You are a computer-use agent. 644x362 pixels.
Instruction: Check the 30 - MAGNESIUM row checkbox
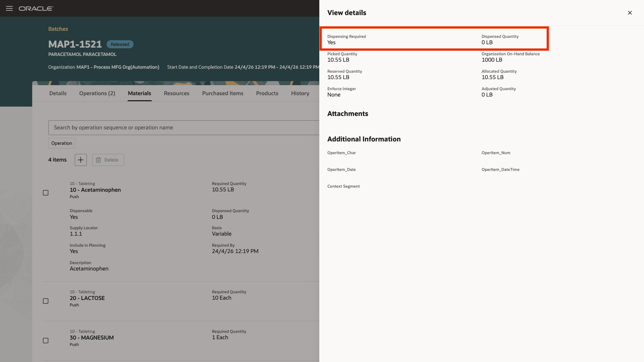coord(46,341)
